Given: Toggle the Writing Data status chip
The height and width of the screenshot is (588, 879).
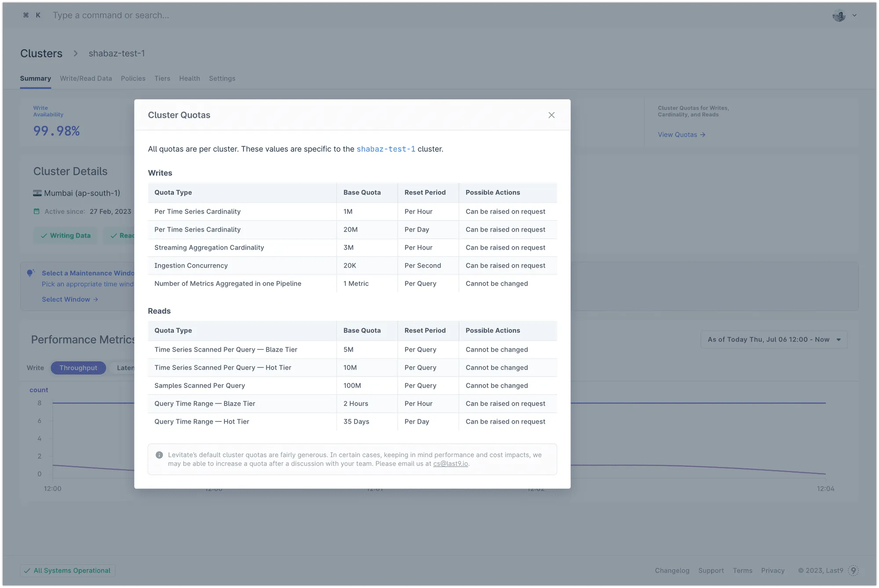Looking at the screenshot, I should click(x=66, y=236).
